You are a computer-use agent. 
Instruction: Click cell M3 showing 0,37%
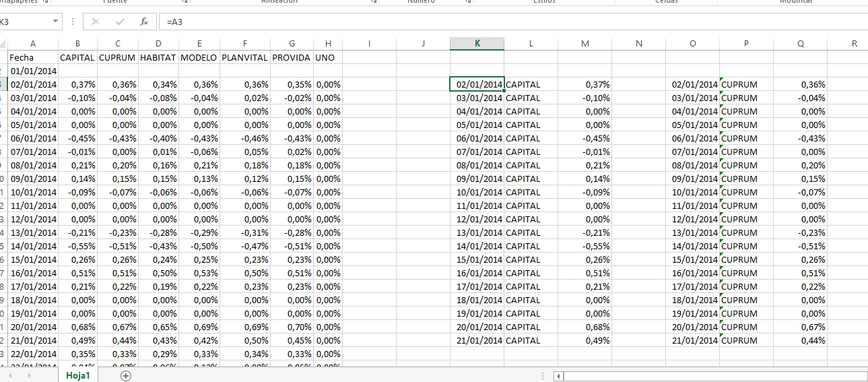pyautogui.click(x=585, y=84)
